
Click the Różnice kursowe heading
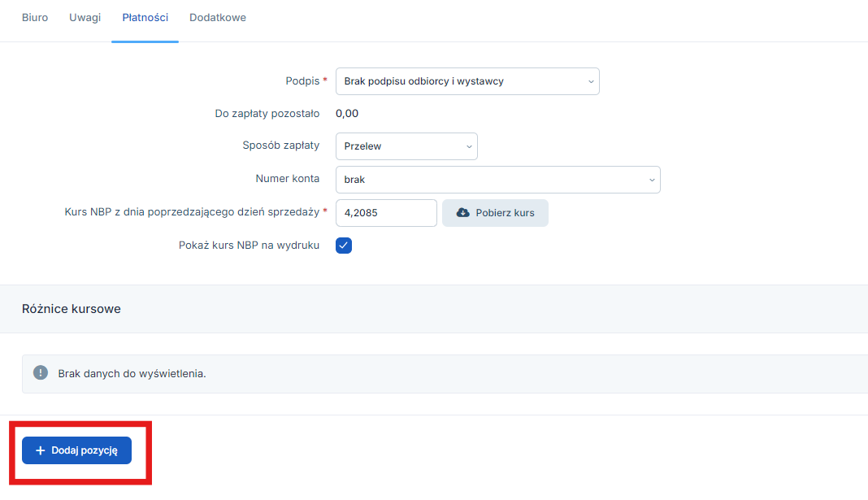72,309
